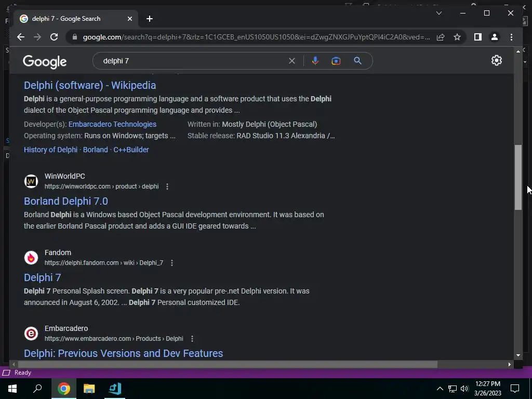This screenshot has height=399, width=532.
Task: Go to Google home via logo
Action: [x=45, y=62]
